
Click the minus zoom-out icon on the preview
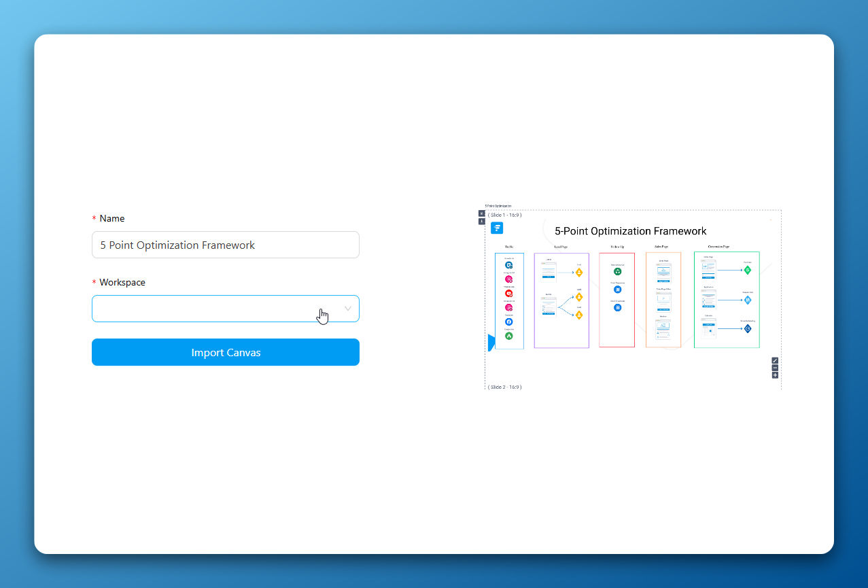775,368
